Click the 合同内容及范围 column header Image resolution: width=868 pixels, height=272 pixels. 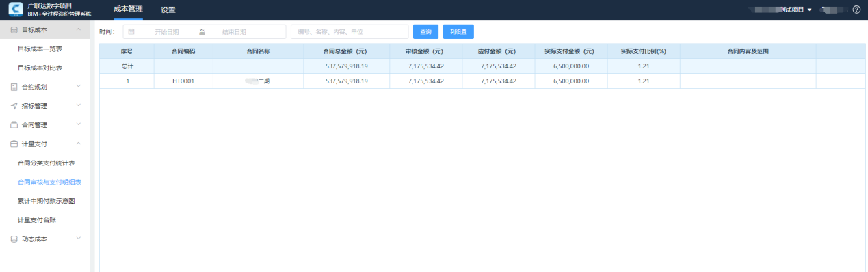click(x=748, y=51)
